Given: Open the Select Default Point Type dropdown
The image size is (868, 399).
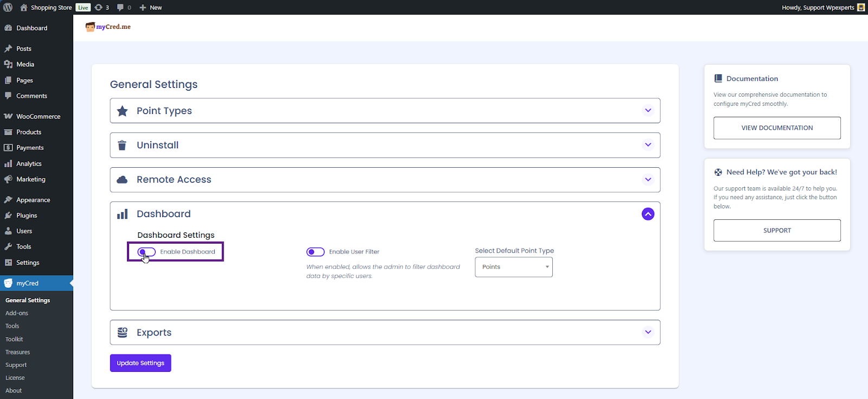Looking at the screenshot, I should click(513, 267).
